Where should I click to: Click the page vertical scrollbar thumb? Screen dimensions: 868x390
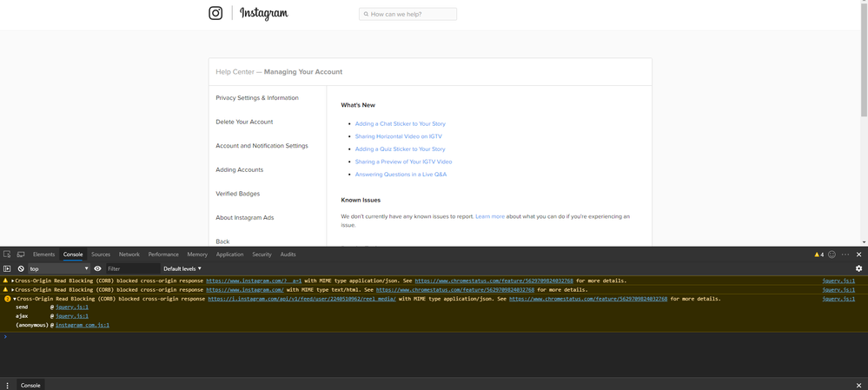(865, 61)
